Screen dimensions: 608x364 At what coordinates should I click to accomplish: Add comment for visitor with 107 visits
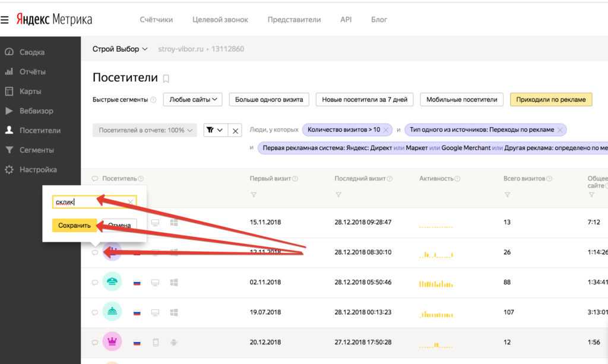[x=94, y=312]
